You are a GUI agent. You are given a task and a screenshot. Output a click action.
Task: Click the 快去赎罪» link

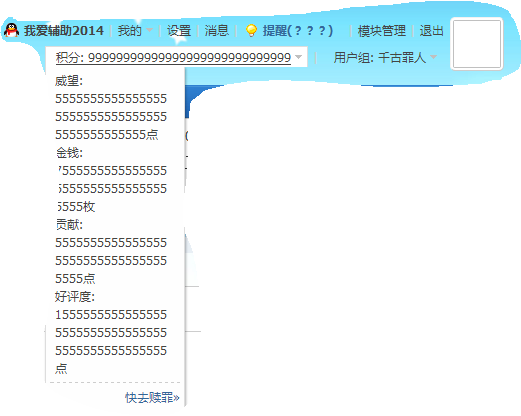tap(152, 398)
